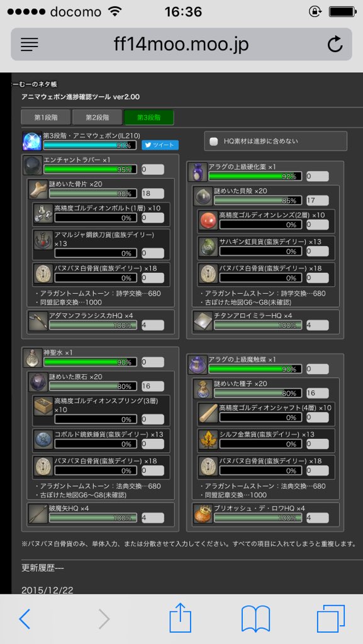Image resolution: width=363 pixels, height=644 pixels.
Task: Click the 破魔矢HQ arrow icon
Action: tap(38, 513)
